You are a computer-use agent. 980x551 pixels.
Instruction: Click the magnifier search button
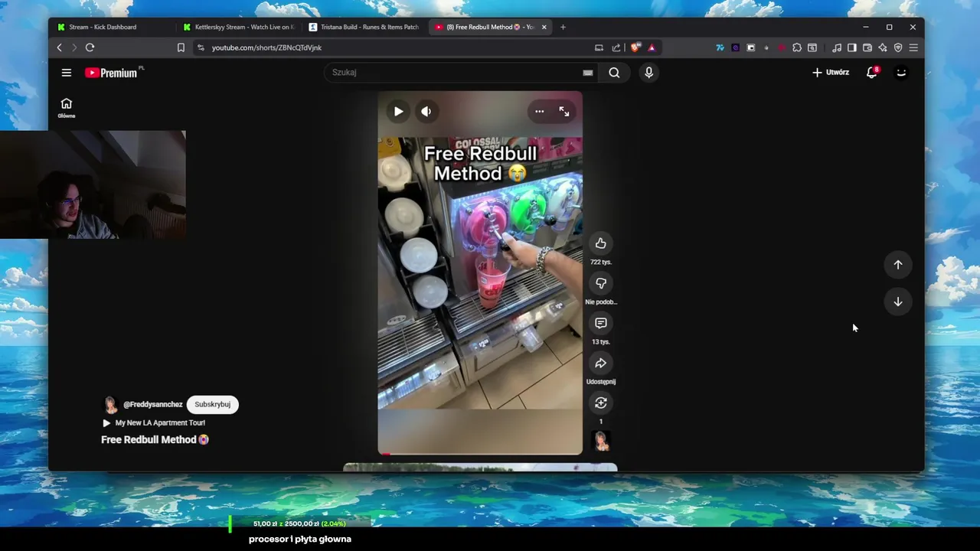click(x=614, y=73)
